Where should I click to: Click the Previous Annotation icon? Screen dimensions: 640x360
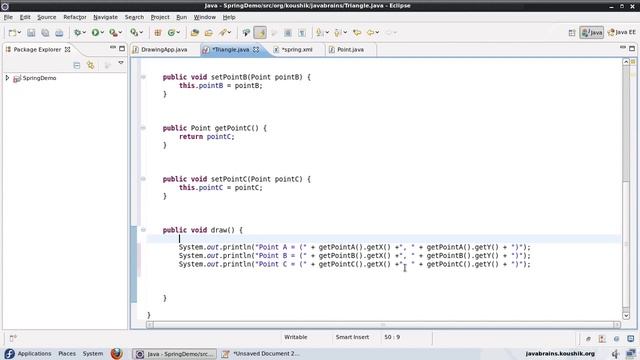coord(338,33)
